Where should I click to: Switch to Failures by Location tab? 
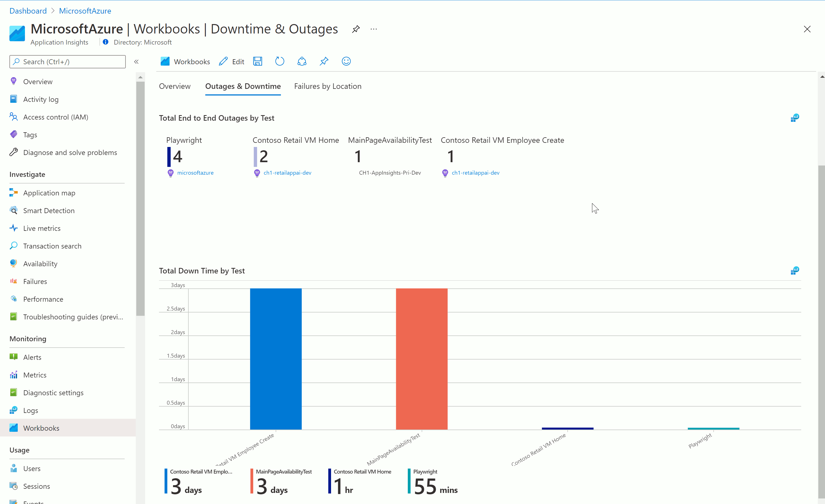pos(328,86)
